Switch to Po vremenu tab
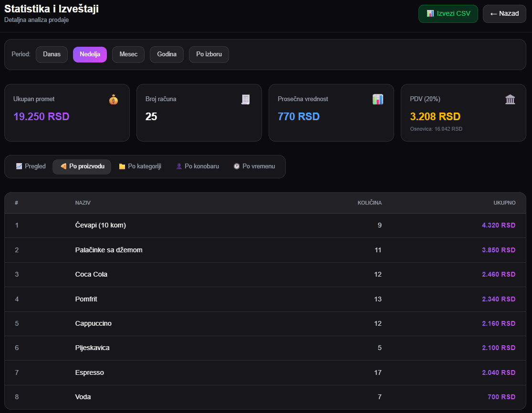Viewport: 532px width, 413px height. 254,166
